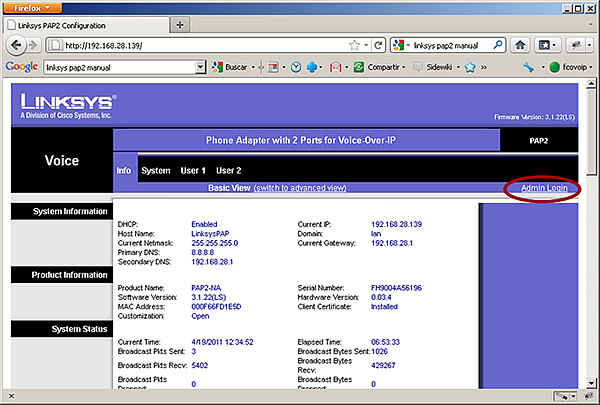Click the blue star bookmarks icon on Google toolbar
Viewport: 600px width, 405px height.
470,67
